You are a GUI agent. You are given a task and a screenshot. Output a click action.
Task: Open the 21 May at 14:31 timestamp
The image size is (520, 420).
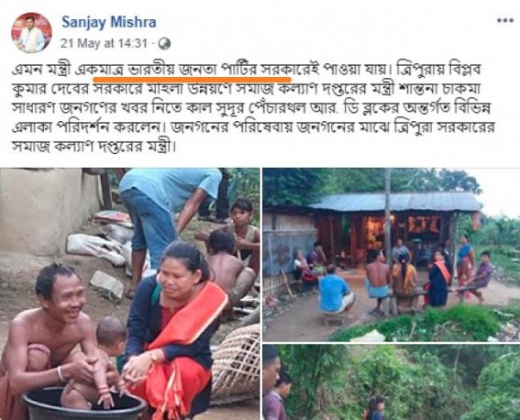point(104,43)
